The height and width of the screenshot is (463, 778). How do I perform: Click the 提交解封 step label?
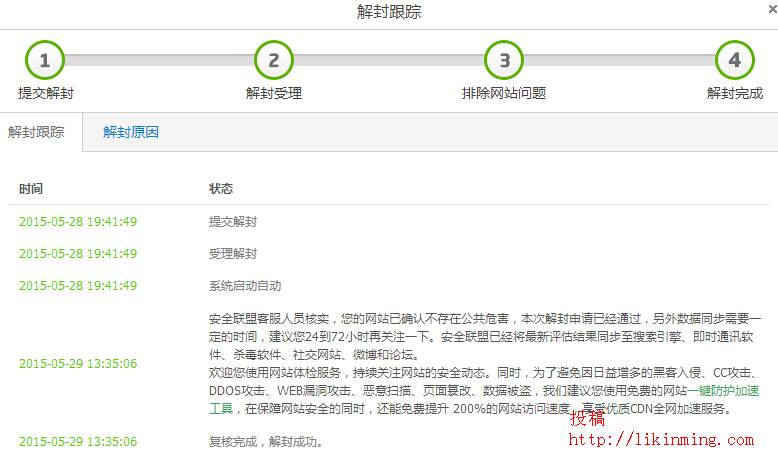pyautogui.click(x=46, y=93)
